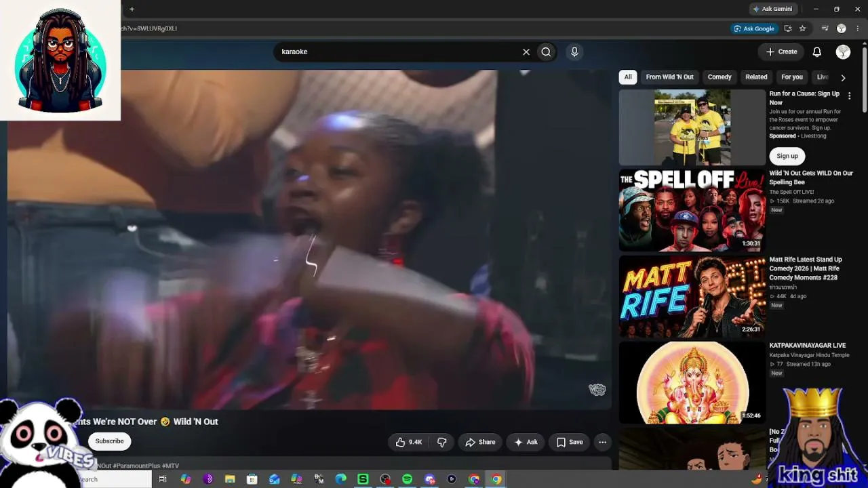
Task: Click the video player to pause
Action: click(x=309, y=239)
